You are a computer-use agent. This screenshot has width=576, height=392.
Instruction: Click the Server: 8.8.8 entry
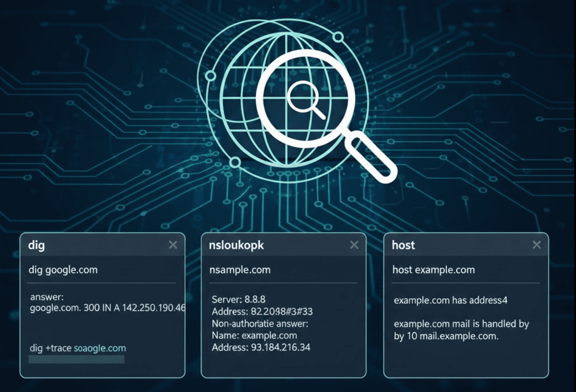click(239, 299)
